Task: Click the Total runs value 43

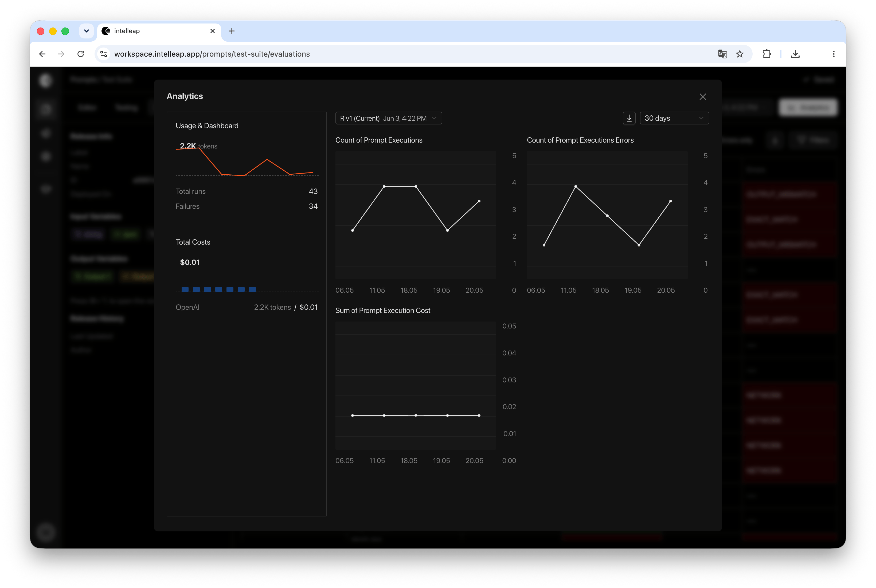Action: click(313, 191)
